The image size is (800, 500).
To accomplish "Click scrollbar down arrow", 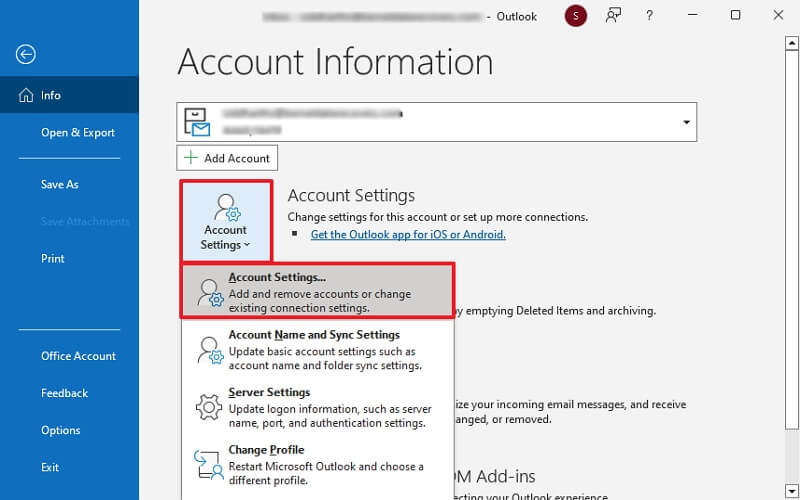I will (x=791, y=491).
